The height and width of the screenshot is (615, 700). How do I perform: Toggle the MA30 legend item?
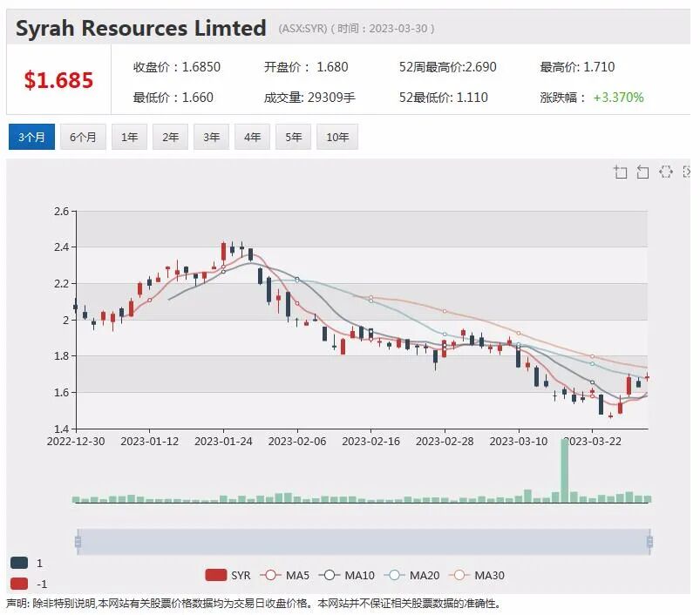(x=477, y=575)
